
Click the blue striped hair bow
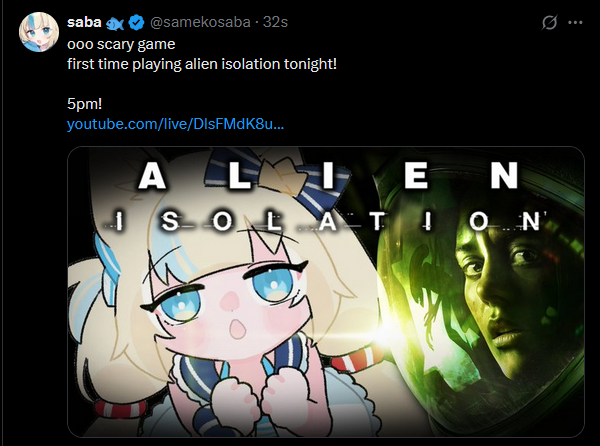pos(277,180)
